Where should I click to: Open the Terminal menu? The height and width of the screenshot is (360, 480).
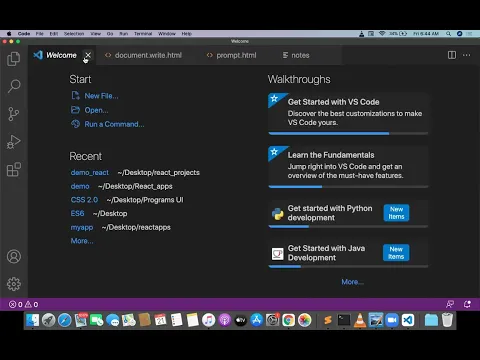[143, 34]
